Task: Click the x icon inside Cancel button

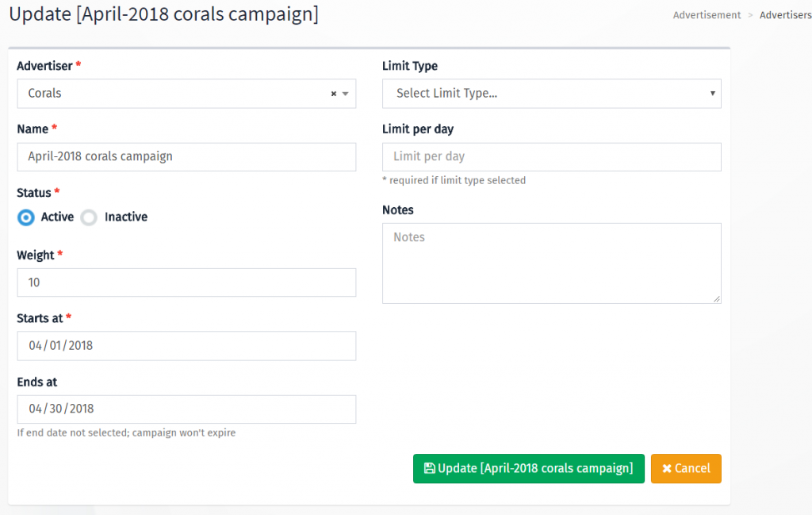Action: 666,468
